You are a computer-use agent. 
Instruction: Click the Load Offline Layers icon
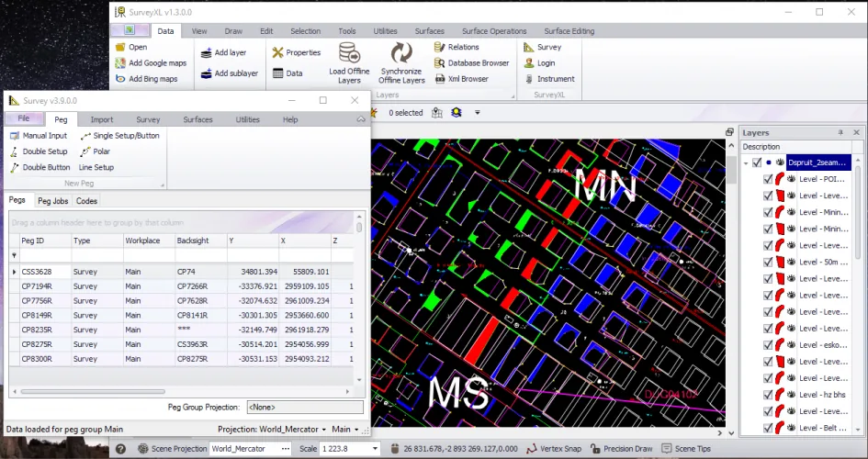(349, 53)
